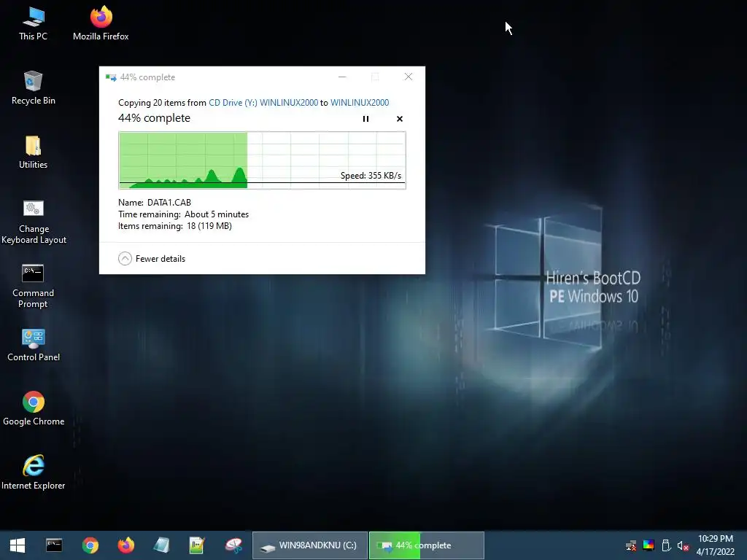The height and width of the screenshot is (560, 747).
Task: Launch Command Prompt desktop icon
Action: point(33,286)
